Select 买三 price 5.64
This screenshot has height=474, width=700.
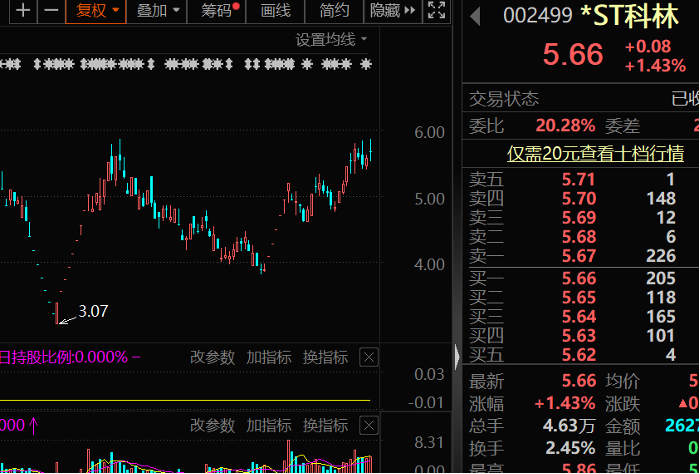pos(579,317)
